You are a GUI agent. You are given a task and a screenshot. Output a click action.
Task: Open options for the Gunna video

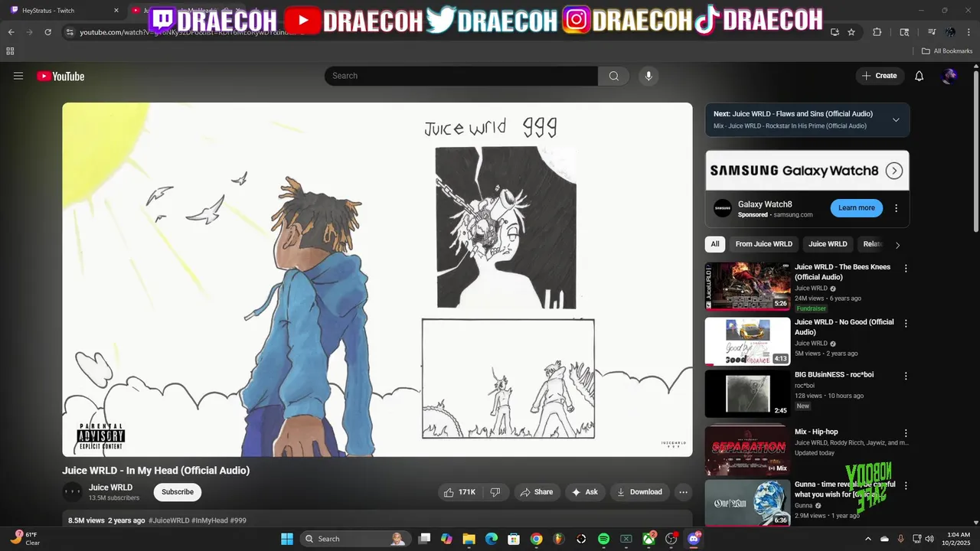pyautogui.click(x=906, y=486)
